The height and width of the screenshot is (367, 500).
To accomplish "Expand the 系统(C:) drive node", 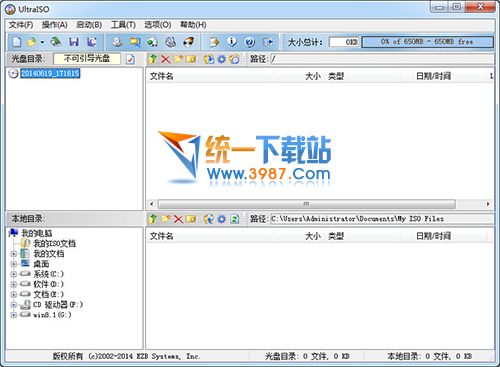I will (x=13, y=274).
